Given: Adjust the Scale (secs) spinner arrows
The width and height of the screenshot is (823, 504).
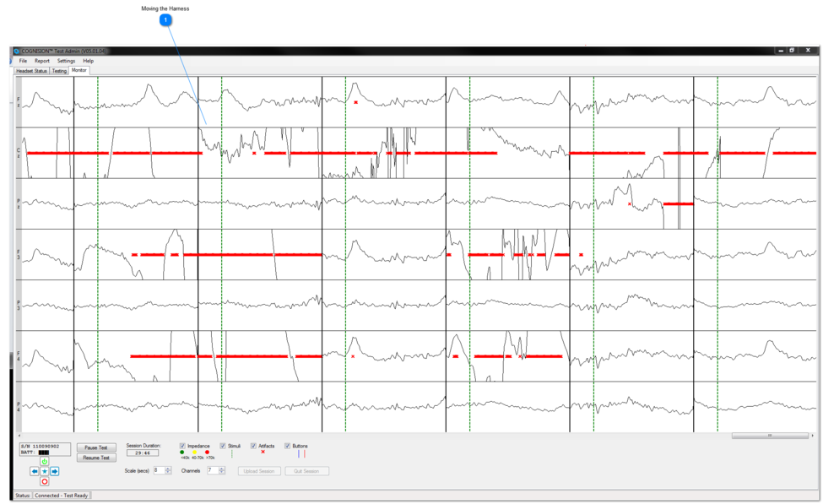Looking at the screenshot, I should click(168, 470).
